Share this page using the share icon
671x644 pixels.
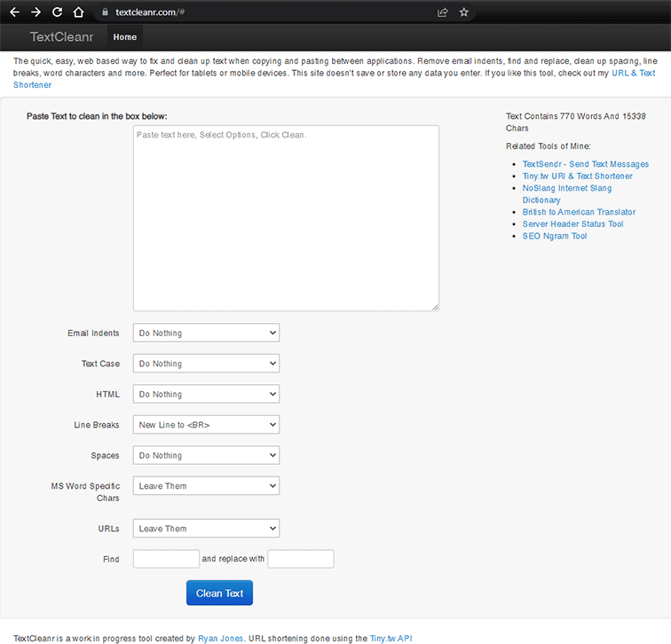tap(442, 12)
